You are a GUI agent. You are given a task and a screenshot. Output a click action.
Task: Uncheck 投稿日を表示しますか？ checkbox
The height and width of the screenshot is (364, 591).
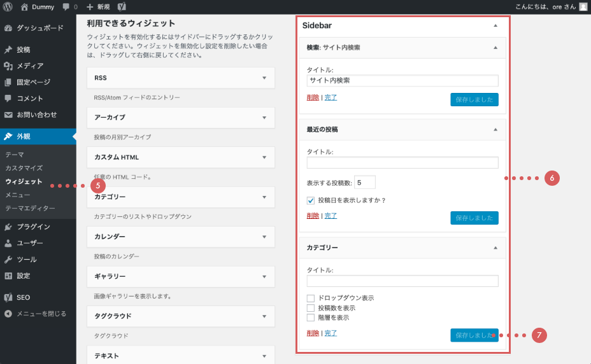click(311, 200)
